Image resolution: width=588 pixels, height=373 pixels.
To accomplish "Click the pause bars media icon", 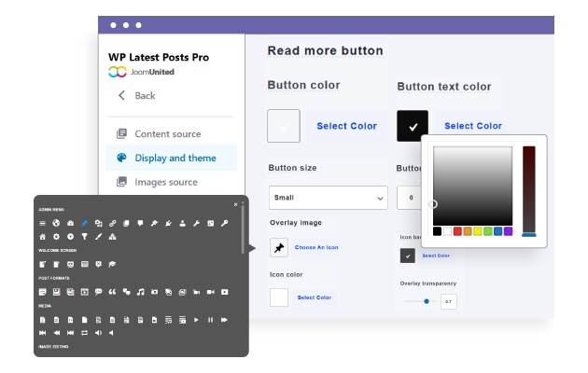I will [210, 320].
